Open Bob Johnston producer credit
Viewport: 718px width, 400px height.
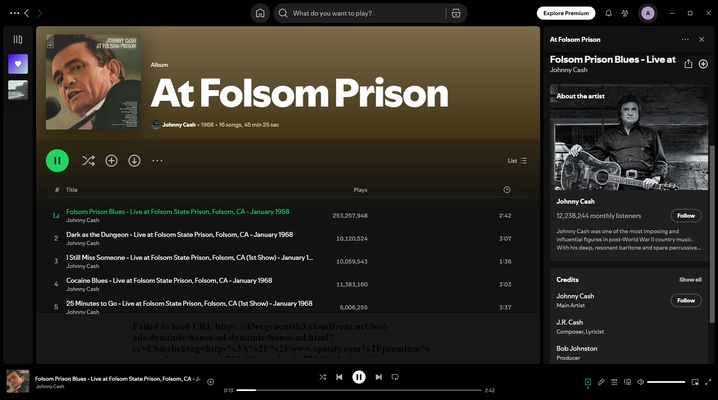pyautogui.click(x=577, y=348)
